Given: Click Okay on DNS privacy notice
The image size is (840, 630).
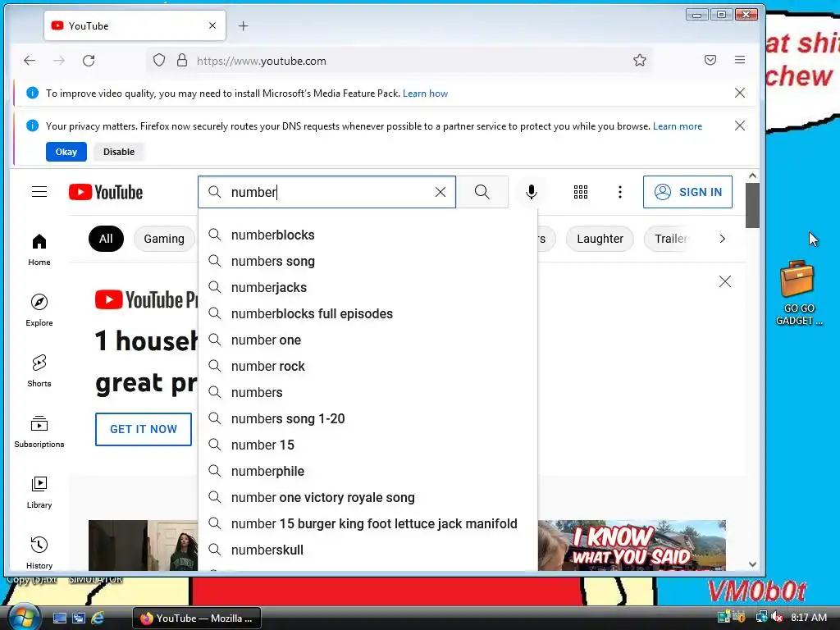Looking at the screenshot, I should (x=66, y=152).
